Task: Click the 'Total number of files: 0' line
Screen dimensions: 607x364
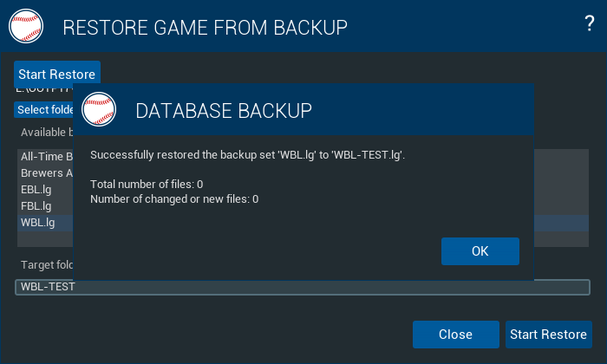Action: (x=147, y=184)
